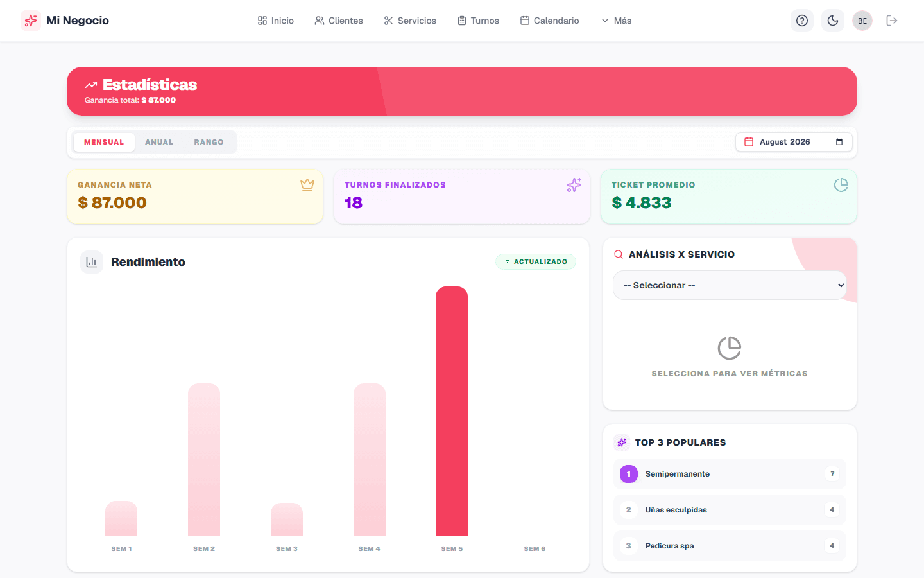Screen dimensions: 924x578
Task: Click the large pie chart placeholder icon
Action: [x=730, y=348]
